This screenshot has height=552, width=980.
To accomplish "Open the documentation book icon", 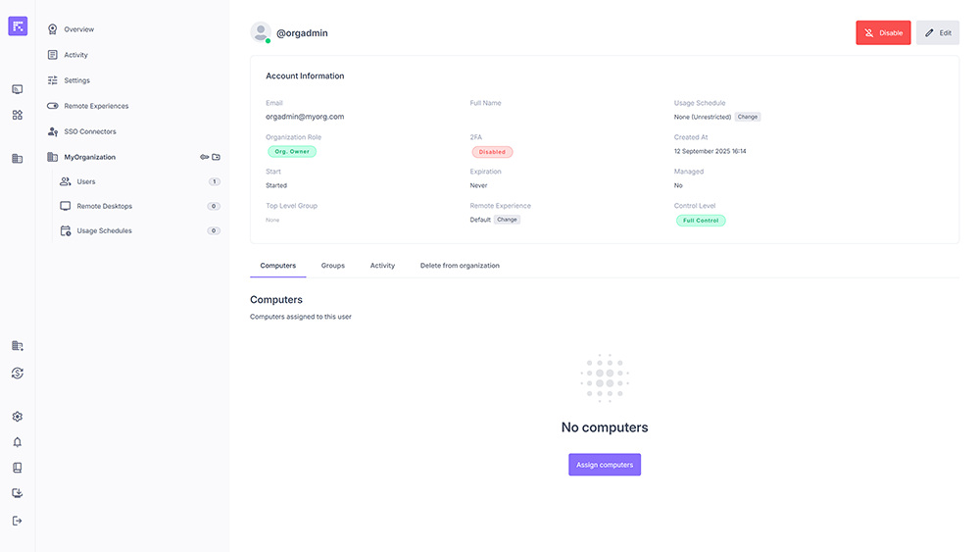I will coord(18,468).
